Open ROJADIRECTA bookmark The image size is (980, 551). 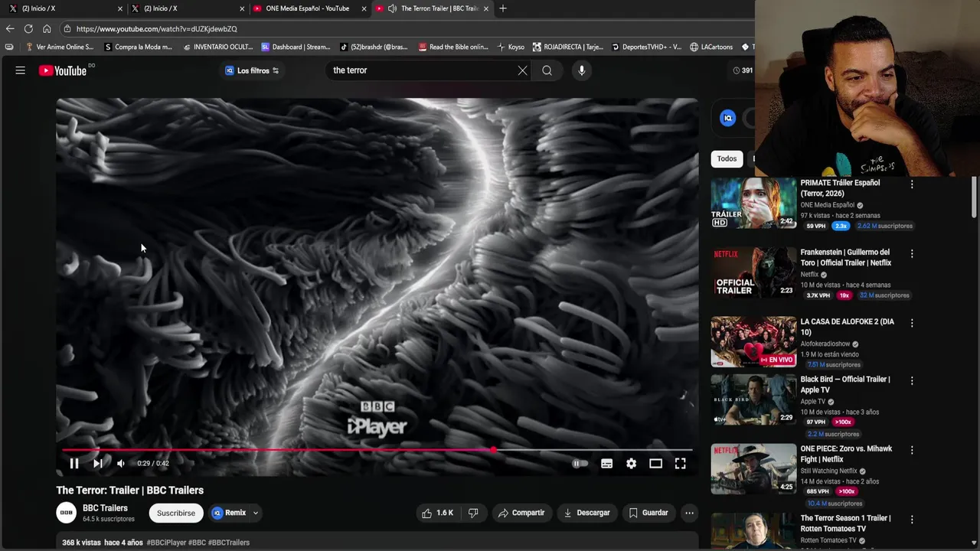coord(568,47)
